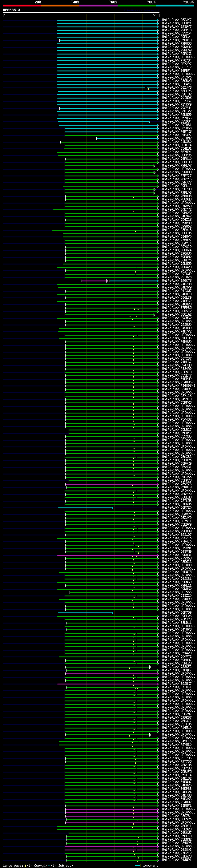Click the red 20% identity legend bar
Viewport: 197px width, 868px height.
(22, 6)
